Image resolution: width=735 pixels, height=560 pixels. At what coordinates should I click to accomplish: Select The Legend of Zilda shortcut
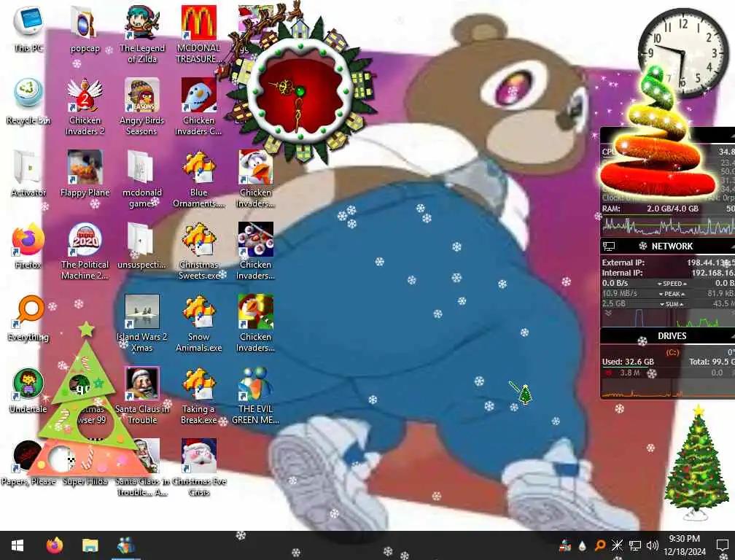(x=141, y=35)
